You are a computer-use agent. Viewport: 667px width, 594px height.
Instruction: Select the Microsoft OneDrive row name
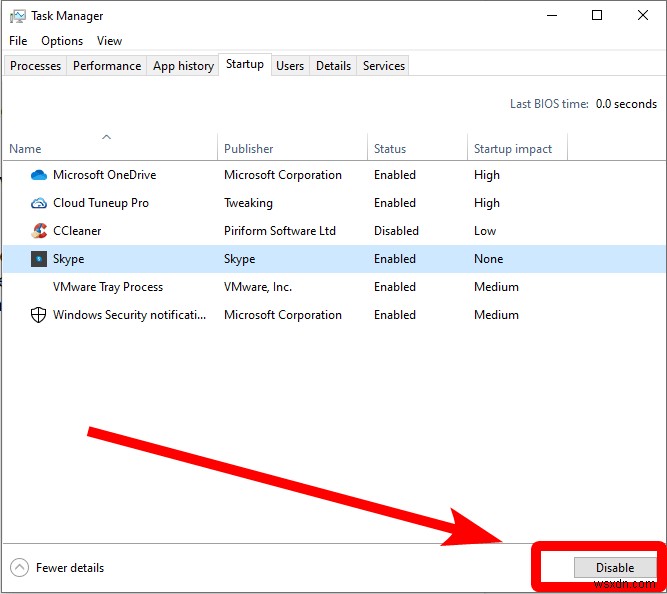105,175
